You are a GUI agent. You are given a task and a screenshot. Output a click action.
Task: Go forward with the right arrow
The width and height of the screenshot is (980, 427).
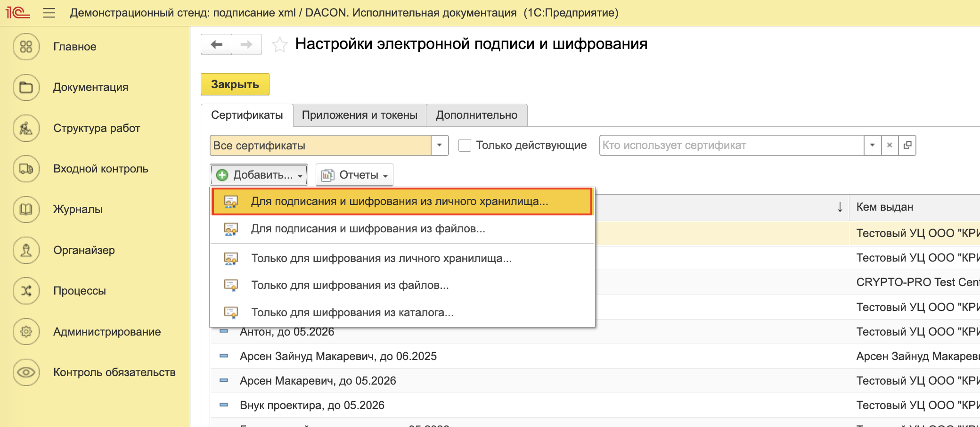246,44
